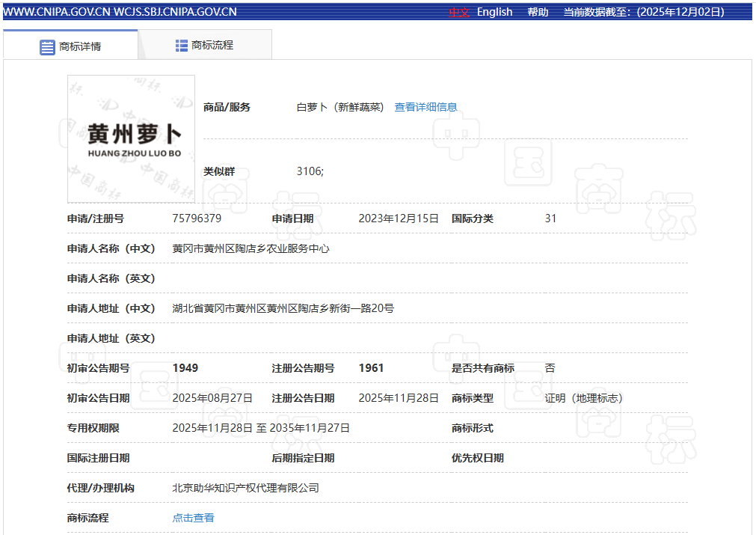
Task: Switch language to English
Action: (494, 12)
